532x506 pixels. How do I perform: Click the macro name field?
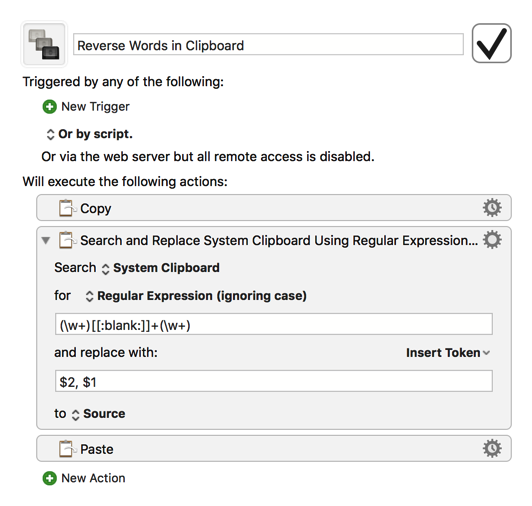point(268,44)
